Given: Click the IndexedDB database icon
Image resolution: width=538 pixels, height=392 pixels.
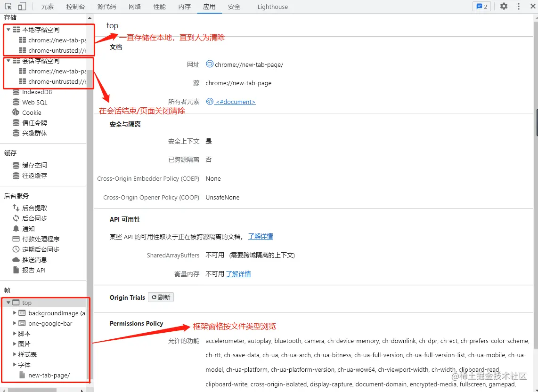Looking at the screenshot, I should pos(16,92).
